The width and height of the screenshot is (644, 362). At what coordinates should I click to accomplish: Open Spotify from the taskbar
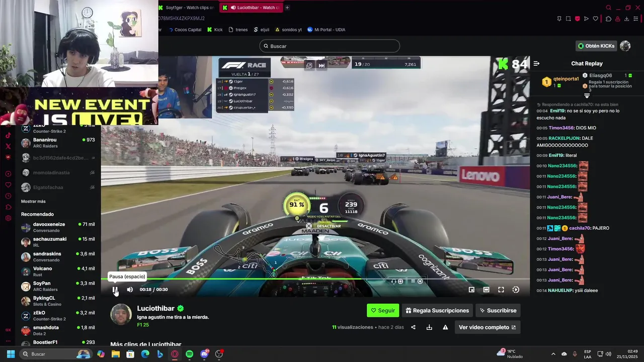[x=189, y=354]
